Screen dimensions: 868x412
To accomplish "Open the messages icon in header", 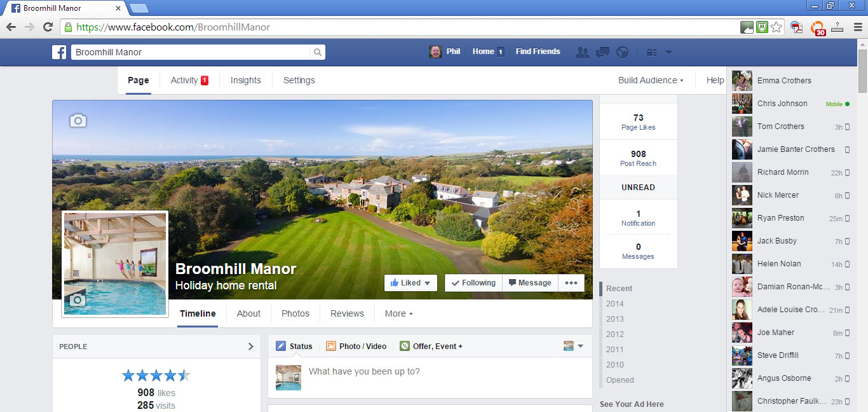I will pyautogui.click(x=602, y=52).
